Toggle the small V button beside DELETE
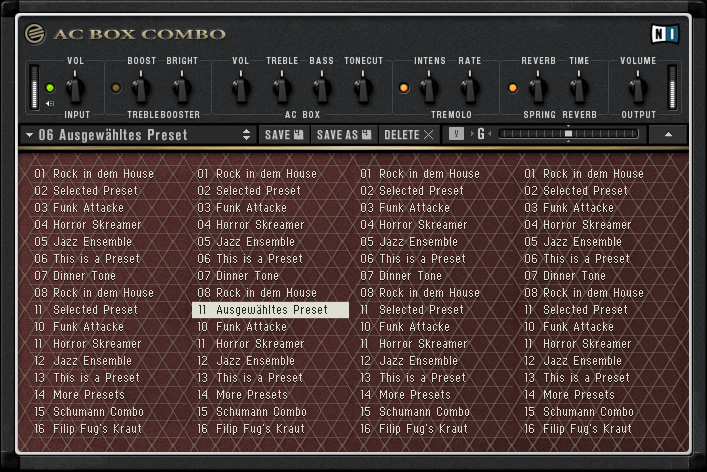The height and width of the screenshot is (472, 707). pos(456,134)
